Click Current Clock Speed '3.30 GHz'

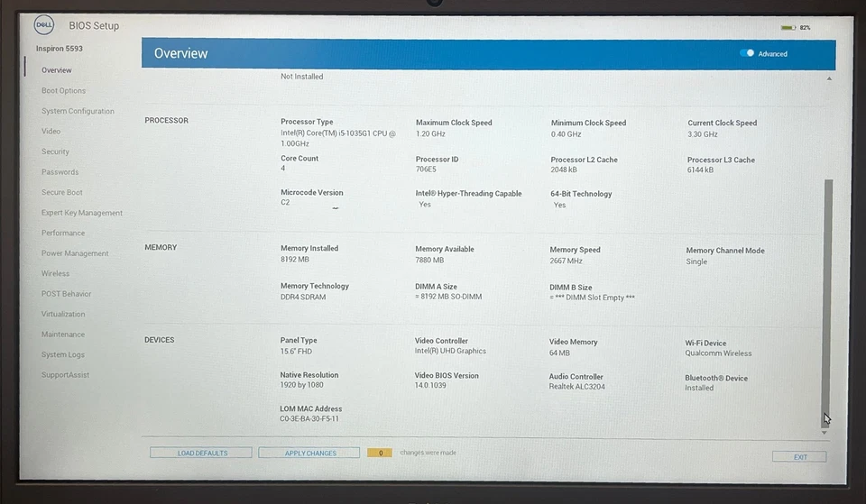[703, 134]
